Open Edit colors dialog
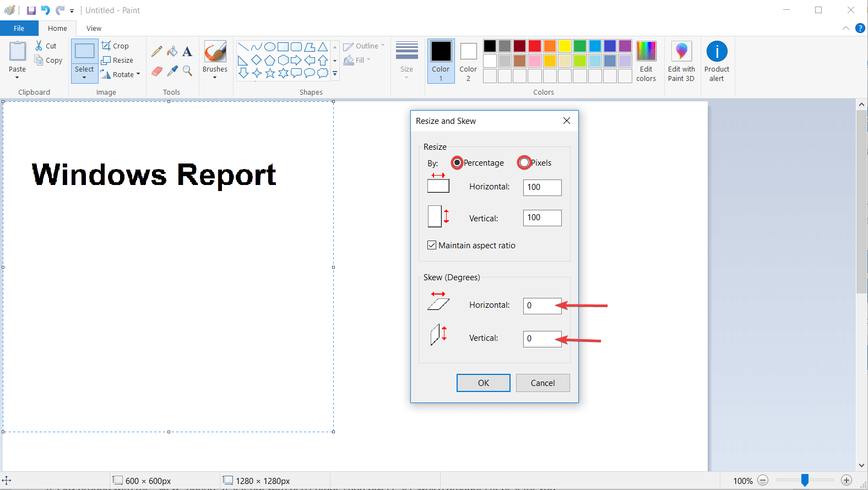The width and height of the screenshot is (868, 490). [x=646, y=61]
